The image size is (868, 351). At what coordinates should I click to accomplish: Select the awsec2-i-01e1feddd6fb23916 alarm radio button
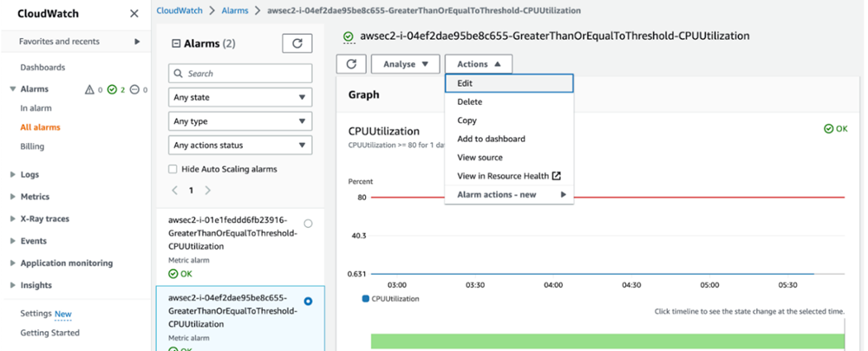(x=309, y=224)
